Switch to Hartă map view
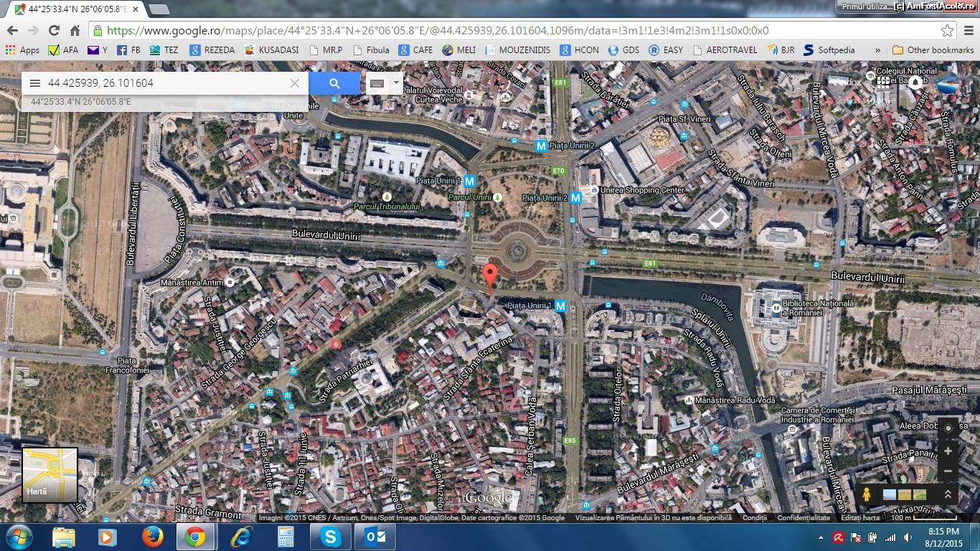980x551 pixels. click(50, 475)
